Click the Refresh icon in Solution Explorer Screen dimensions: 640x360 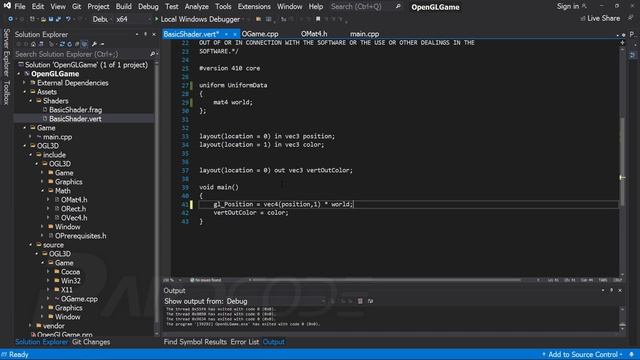click(x=69, y=44)
